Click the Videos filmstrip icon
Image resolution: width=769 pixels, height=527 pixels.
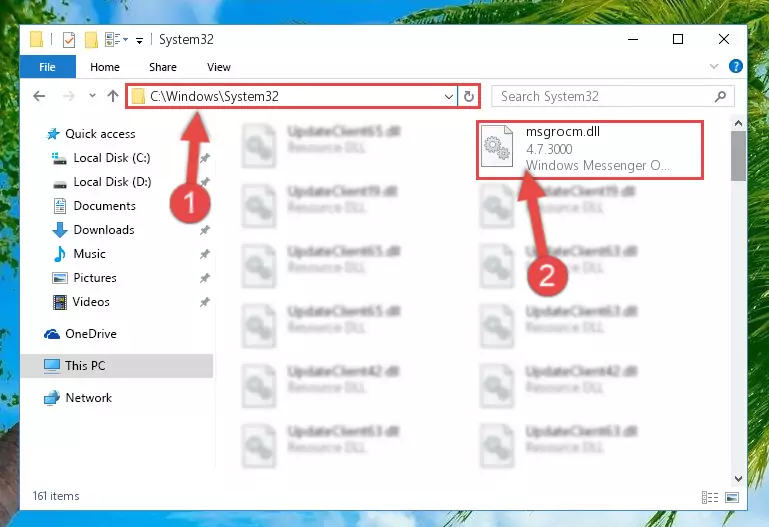[x=59, y=302]
